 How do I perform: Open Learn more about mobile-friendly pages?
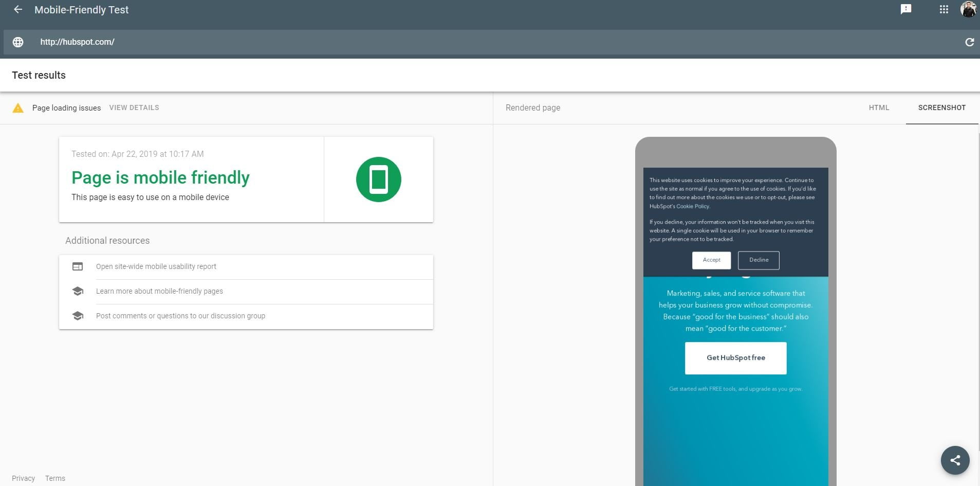[x=159, y=291]
